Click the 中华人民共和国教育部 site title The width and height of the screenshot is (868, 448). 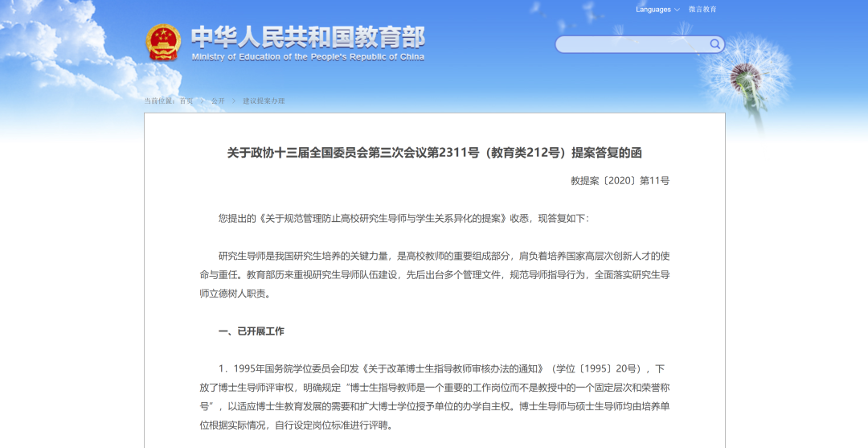[308, 37]
